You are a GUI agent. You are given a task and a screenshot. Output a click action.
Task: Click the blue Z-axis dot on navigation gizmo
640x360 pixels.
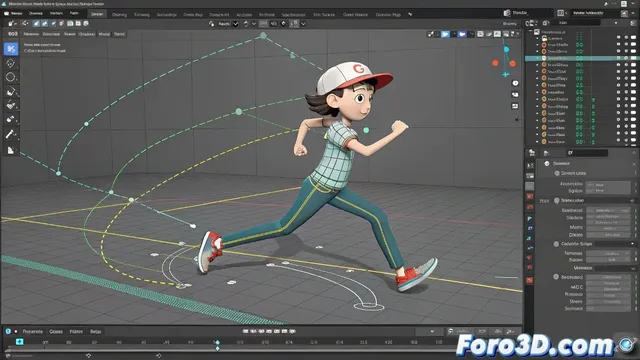click(506, 49)
